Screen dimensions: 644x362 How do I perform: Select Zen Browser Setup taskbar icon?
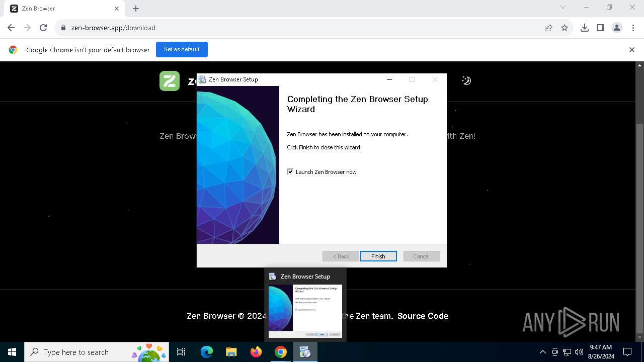point(305,352)
